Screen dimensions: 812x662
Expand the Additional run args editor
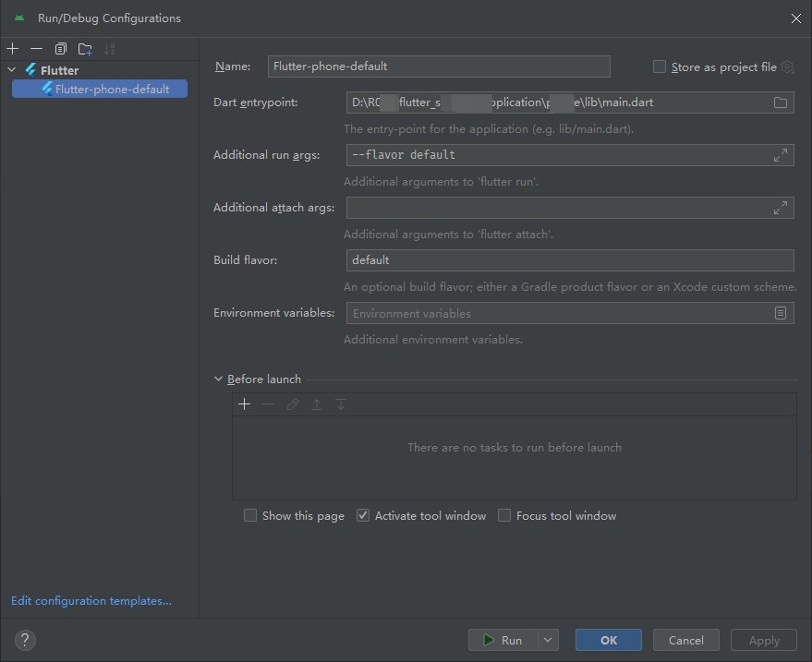(x=781, y=155)
